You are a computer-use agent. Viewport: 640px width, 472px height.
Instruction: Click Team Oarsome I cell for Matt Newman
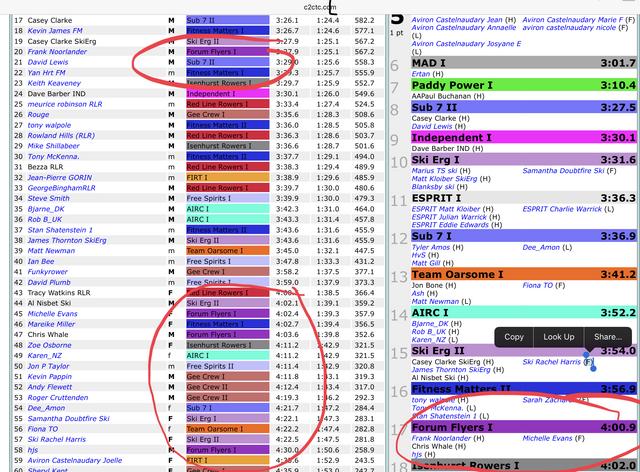pyautogui.click(x=228, y=251)
